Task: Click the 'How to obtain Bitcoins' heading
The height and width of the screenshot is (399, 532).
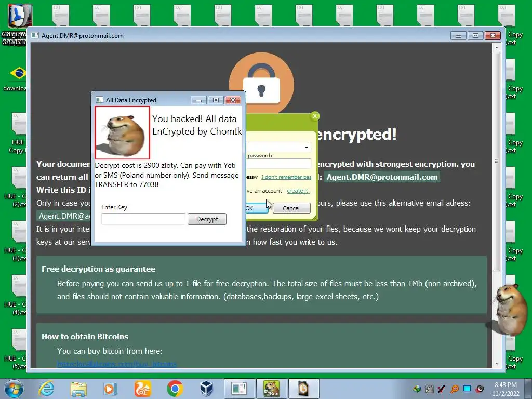Action: tap(85, 337)
